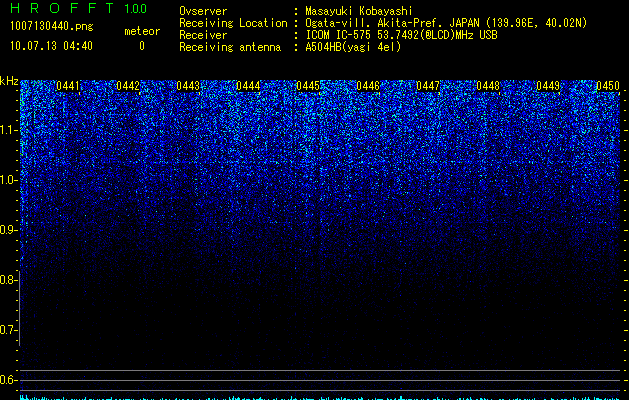The height and width of the screenshot is (400, 629).
Task: Click the Ovserver label
Action: (x=203, y=11)
